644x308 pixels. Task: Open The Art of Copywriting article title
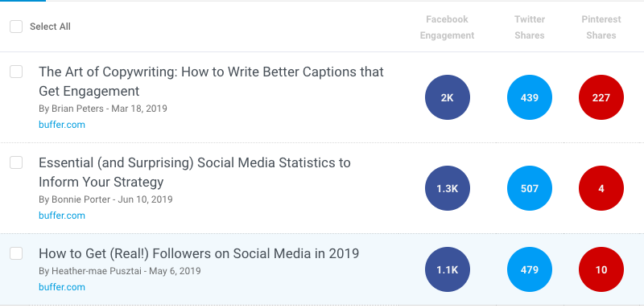pyautogui.click(x=211, y=81)
